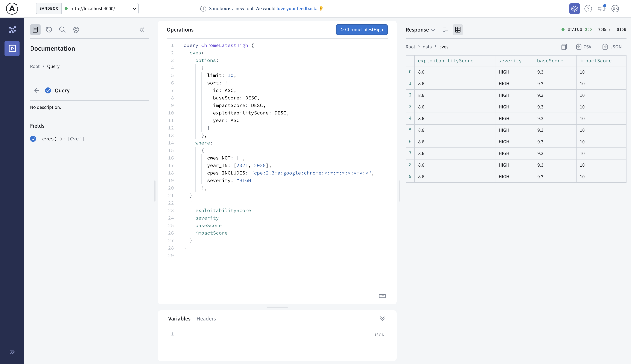The height and width of the screenshot is (364, 631).
Task: Show keyboard shortcuts icon in editor
Action: click(382, 296)
